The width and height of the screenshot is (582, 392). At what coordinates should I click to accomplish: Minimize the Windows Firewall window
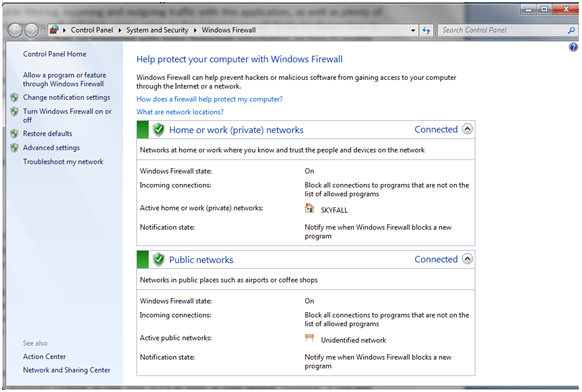tap(529, 9)
